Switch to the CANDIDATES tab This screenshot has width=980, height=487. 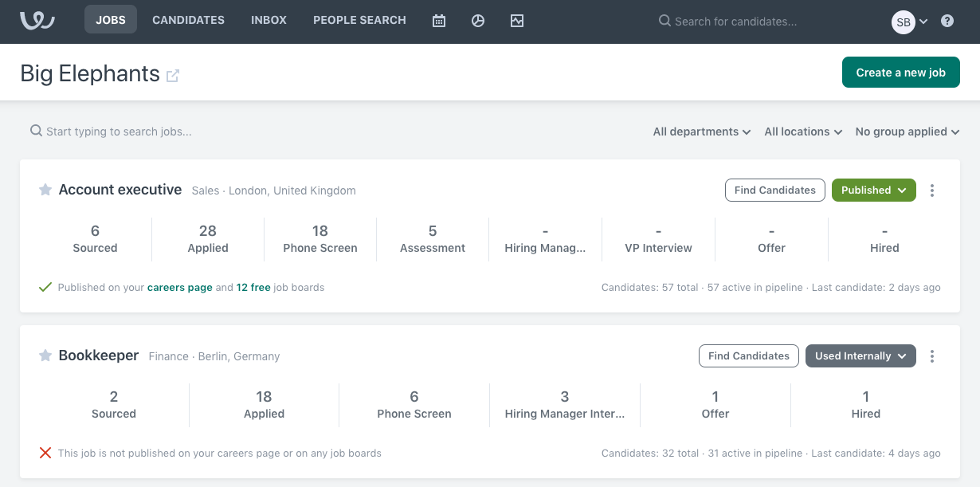point(188,20)
